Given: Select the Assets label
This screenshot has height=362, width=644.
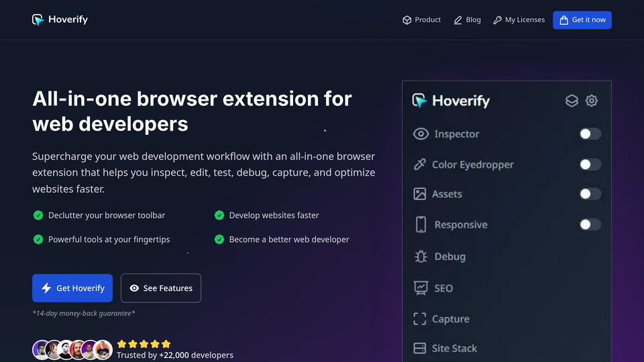Looking at the screenshot, I should (447, 194).
